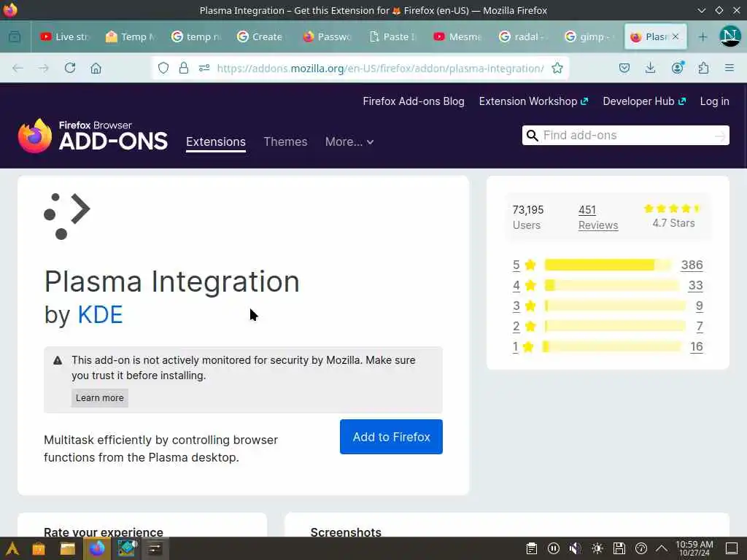Screen dimensions: 747x560
Task: Switch to the Password tab
Action: point(328,36)
